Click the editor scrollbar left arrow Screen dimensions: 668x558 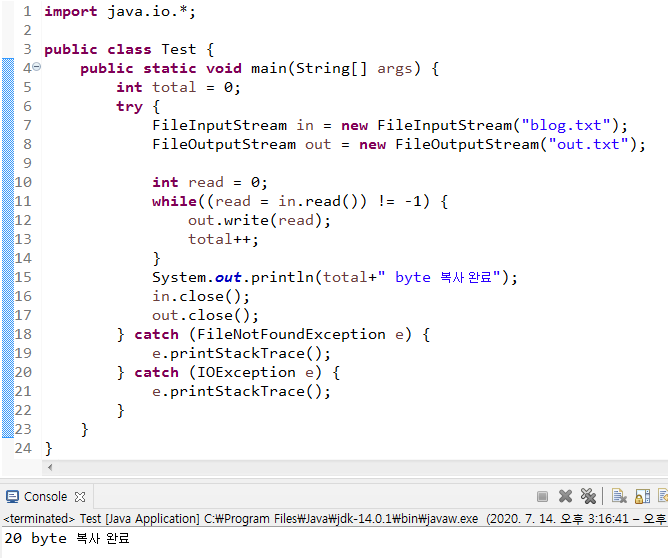(x=50, y=467)
